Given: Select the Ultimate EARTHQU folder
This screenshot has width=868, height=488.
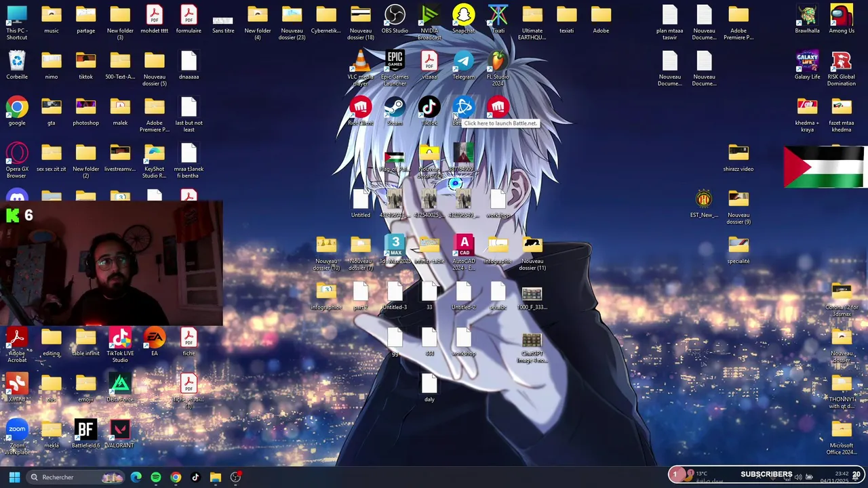Looking at the screenshot, I should coord(532,22).
